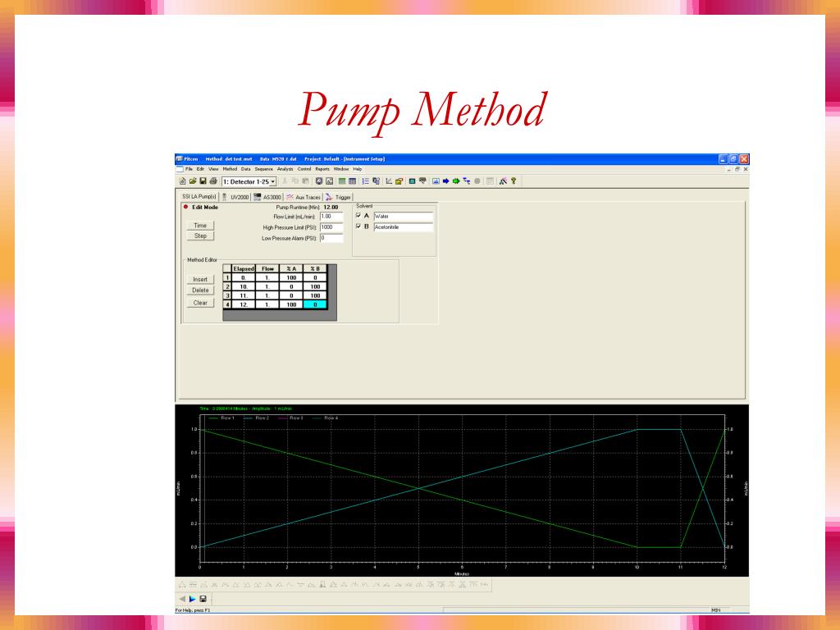
Task: Click the blue right arrow toolbar icon
Action: pos(445,180)
